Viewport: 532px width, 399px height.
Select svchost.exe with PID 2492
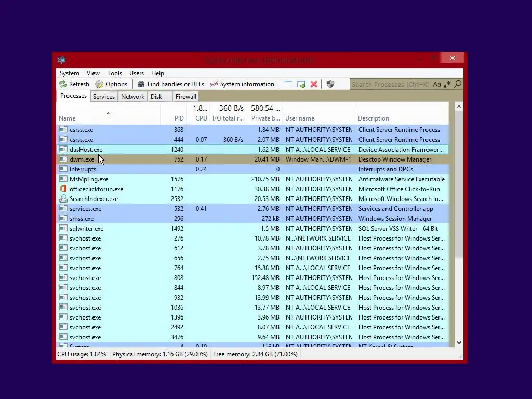pyautogui.click(x=252, y=327)
